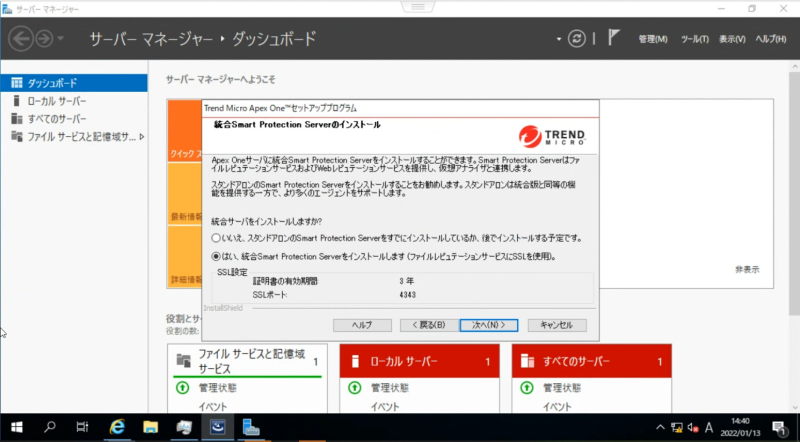Click the all servers icon in sidebar
The height and width of the screenshot is (442, 800).
17,119
